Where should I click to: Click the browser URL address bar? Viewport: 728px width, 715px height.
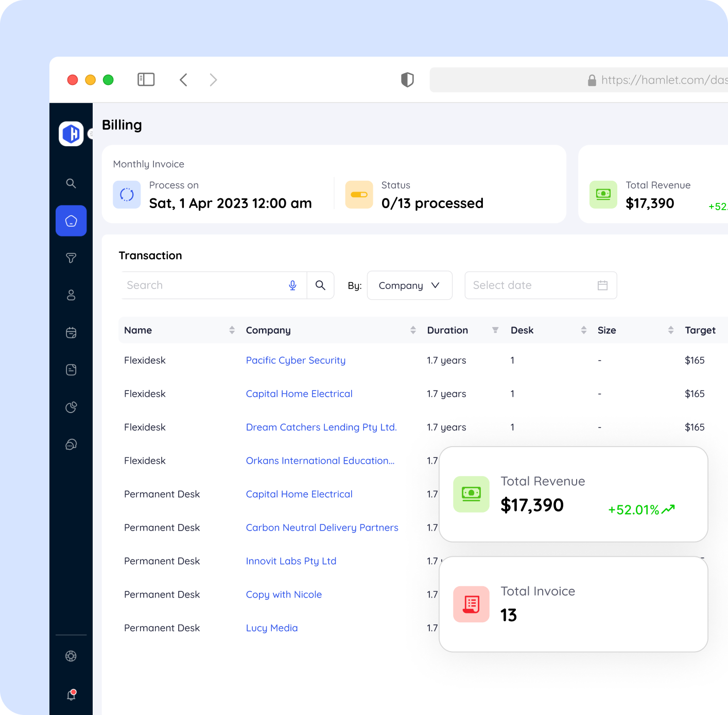(x=579, y=80)
